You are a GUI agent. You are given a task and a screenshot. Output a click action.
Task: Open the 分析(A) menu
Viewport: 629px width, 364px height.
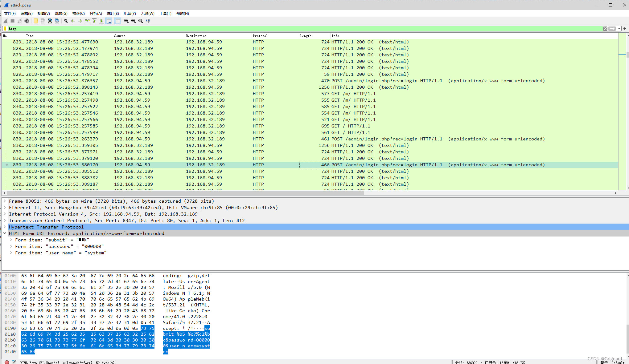pos(96,14)
